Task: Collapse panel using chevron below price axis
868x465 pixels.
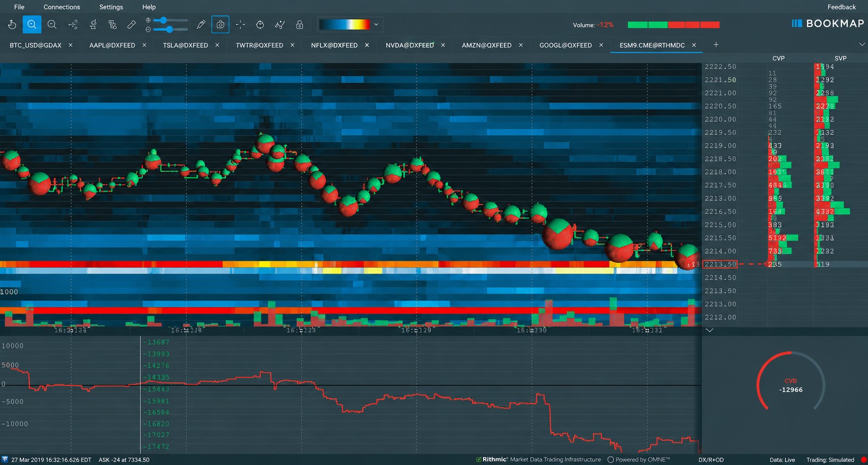Action: pos(709,330)
